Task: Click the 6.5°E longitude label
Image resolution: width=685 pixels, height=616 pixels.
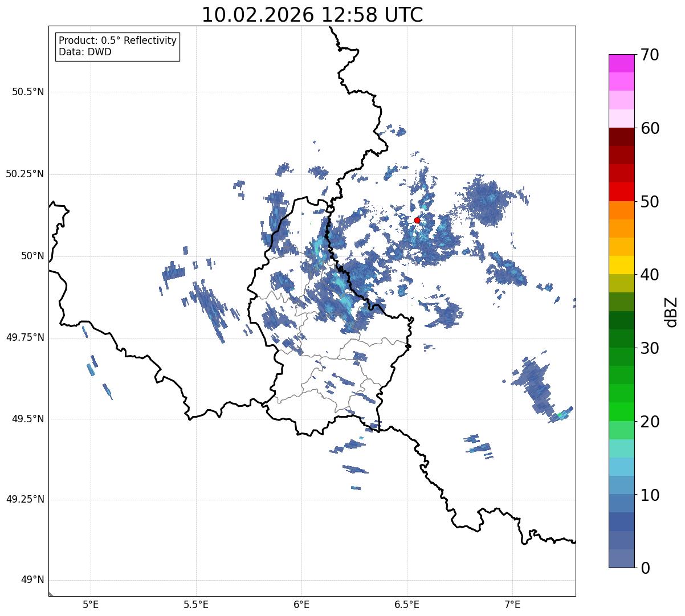Action: pyautogui.click(x=407, y=604)
